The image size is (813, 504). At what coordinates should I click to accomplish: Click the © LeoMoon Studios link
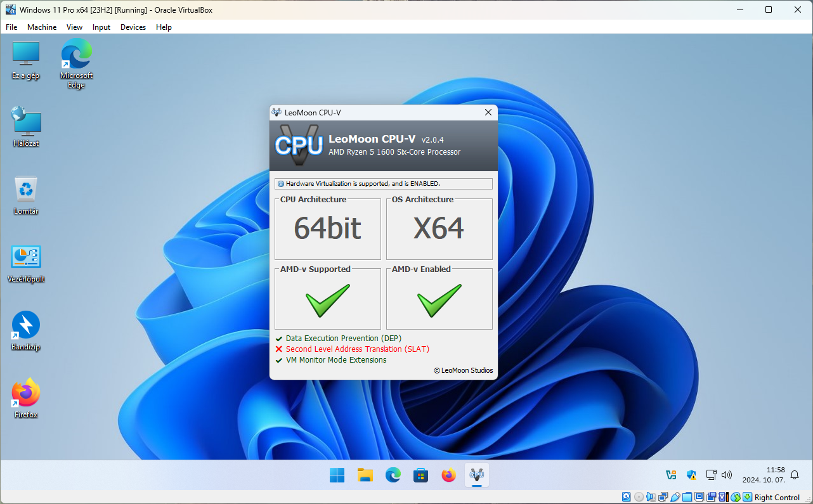coord(464,370)
